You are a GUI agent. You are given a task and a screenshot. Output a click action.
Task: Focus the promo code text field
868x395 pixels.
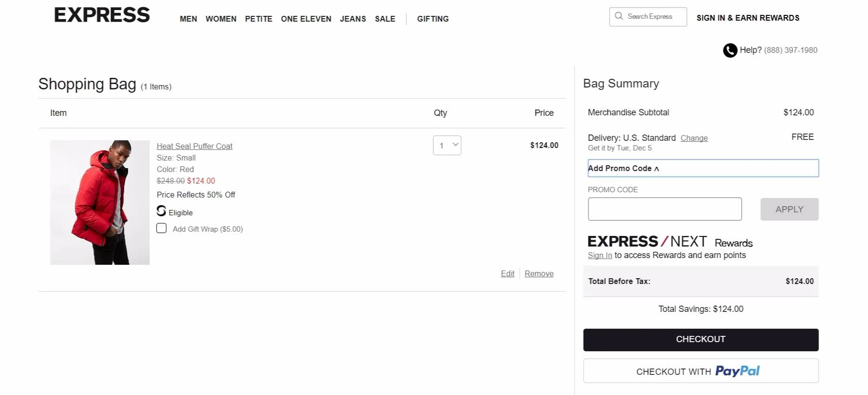(664, 209)
